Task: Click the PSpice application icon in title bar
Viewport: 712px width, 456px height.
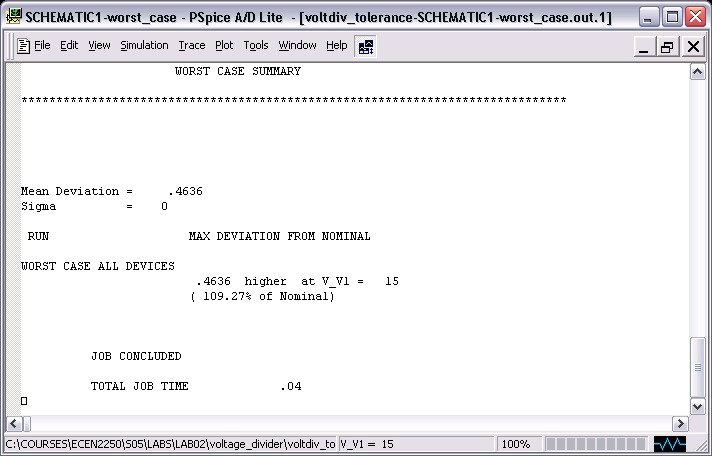Action: [14, 17]
